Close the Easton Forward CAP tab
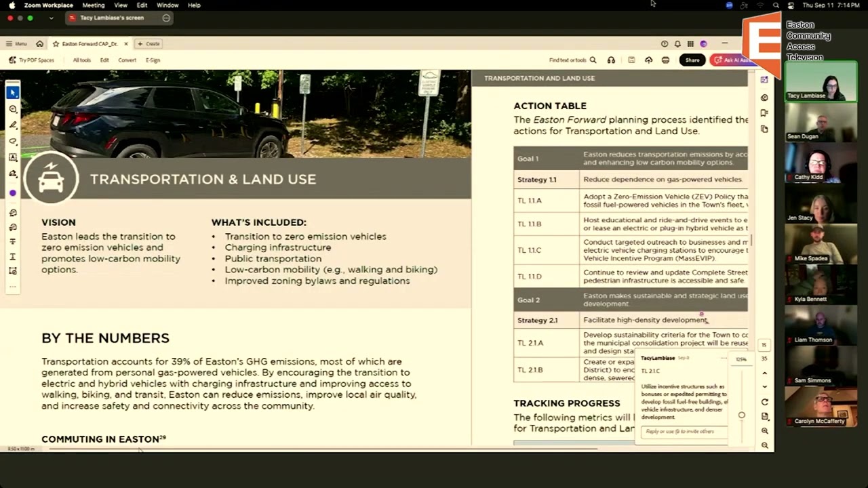868x488 pixels. point(125,43)
